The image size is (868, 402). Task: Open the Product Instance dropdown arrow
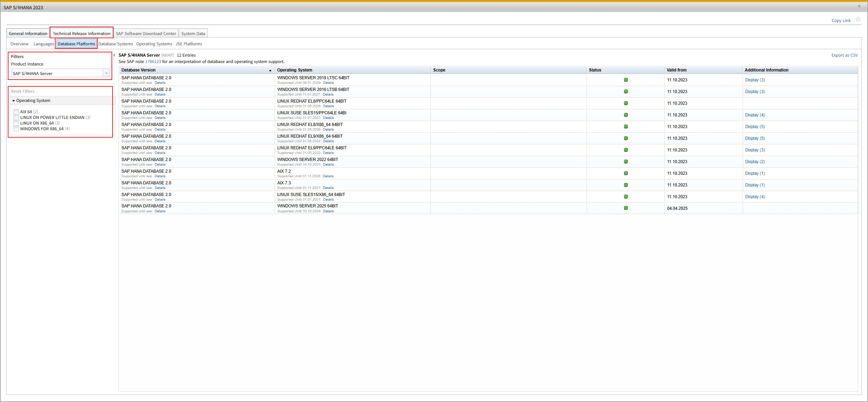[106, 73]
